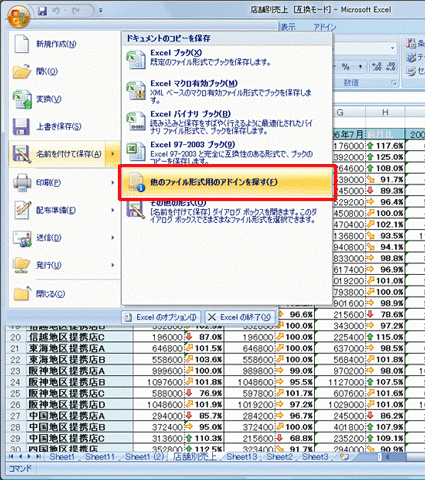425x480 pixels.
Task: Click last-sheet navigation arrow
Action: tap(39, 456)
